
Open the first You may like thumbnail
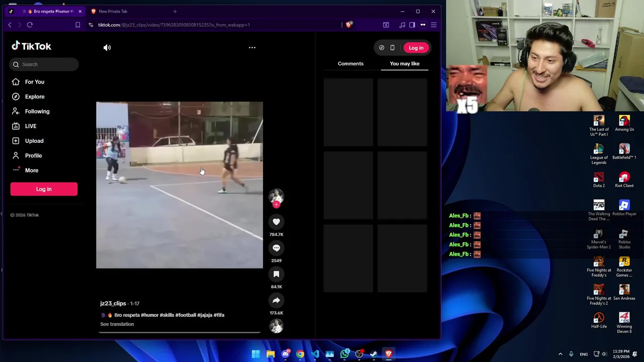coord(348,112)
